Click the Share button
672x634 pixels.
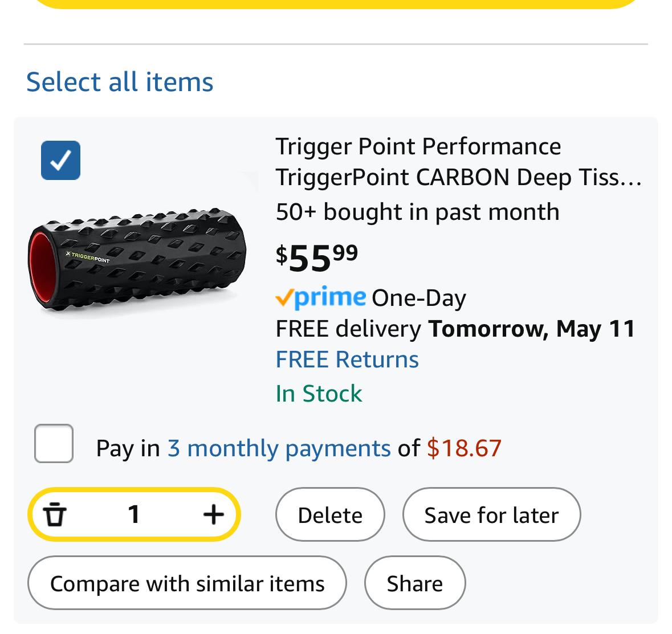pyautogui.click(x=415, y=583)
